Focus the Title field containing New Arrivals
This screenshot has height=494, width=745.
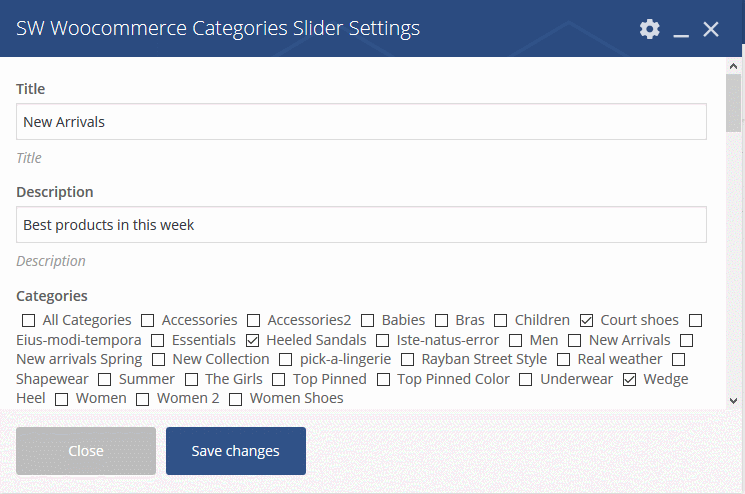[362, 122]
